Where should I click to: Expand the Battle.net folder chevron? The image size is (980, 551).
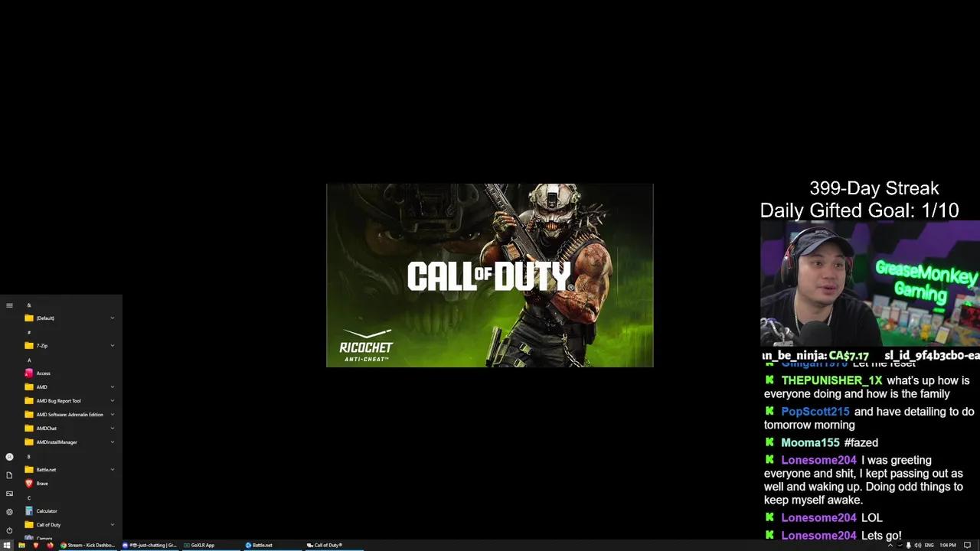pos(112,470)
